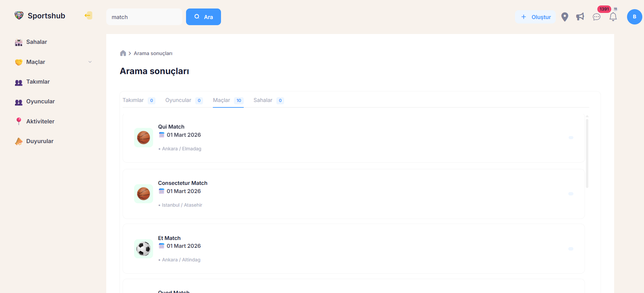644x293 pixels.
Task: Click the results list vertical scrollbar
Action: tap(587, 153)
